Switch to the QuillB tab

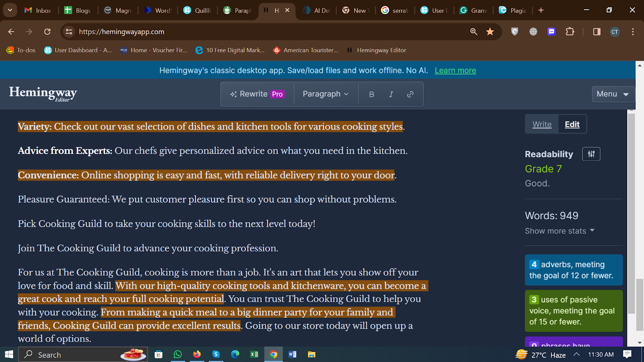click(197, 10)
